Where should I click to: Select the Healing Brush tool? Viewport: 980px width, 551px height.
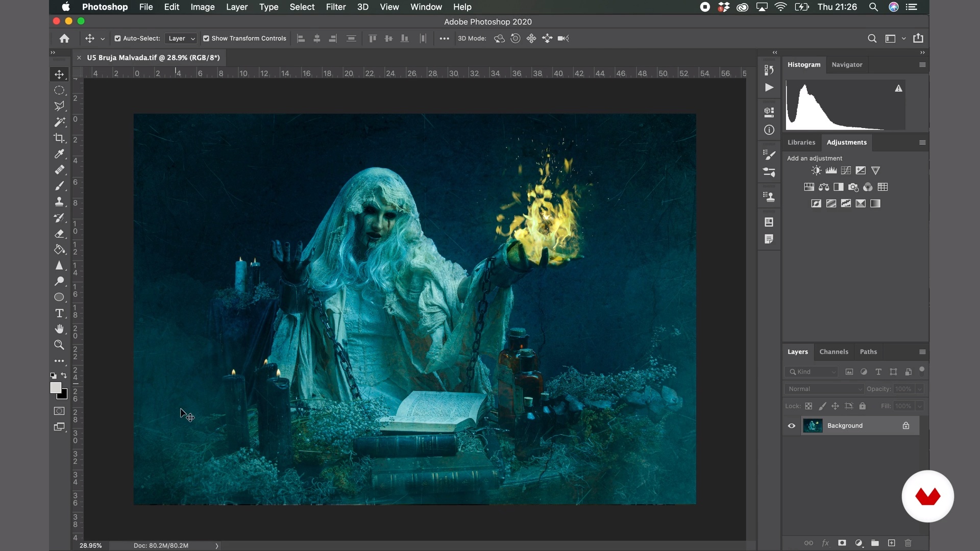[x=59, y=169]
